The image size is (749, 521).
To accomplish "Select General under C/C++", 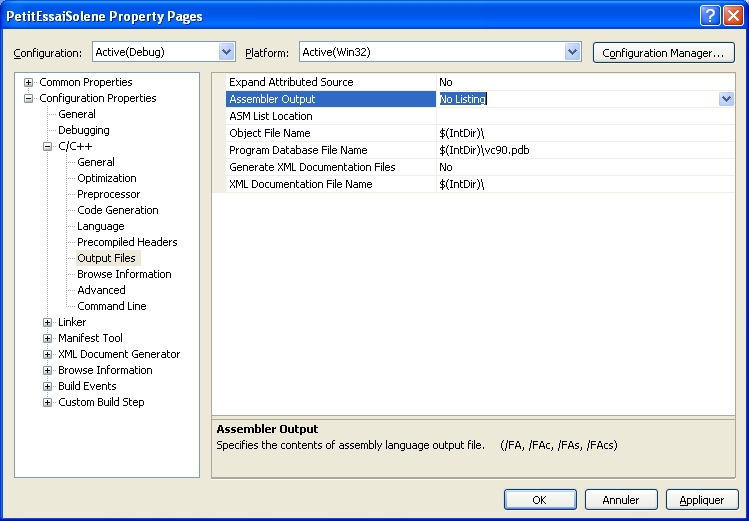I will pos(96,162).
